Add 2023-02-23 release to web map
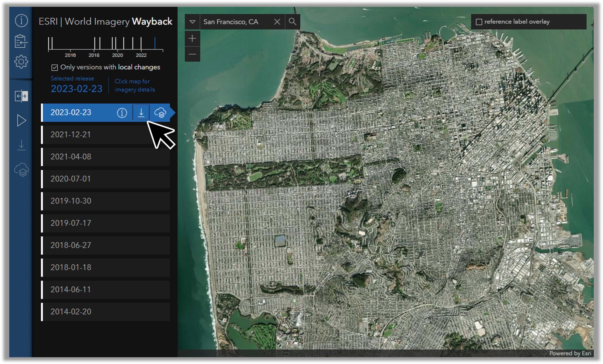 (x=160, y=113)
